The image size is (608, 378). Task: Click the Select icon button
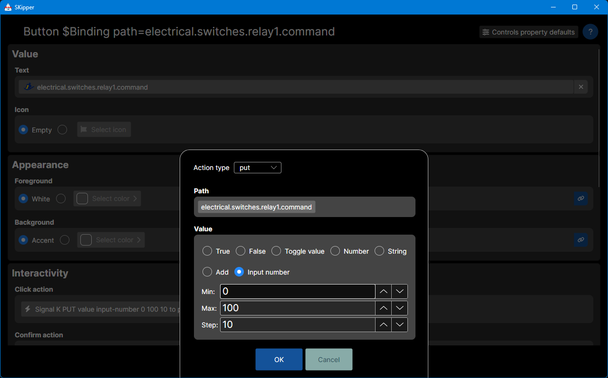pyautogui.click(x=104, y=129)
